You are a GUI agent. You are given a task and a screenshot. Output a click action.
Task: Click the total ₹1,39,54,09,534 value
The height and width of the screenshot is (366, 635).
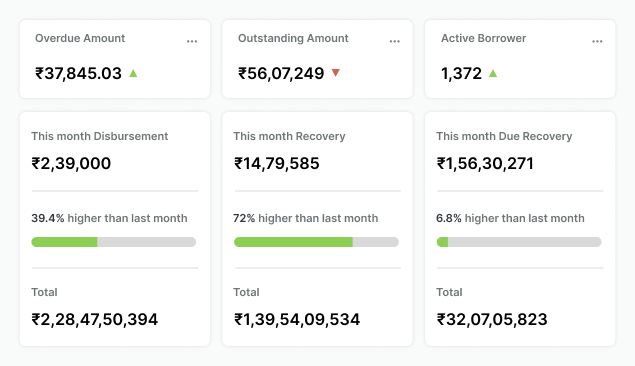(x=297, y=319)
